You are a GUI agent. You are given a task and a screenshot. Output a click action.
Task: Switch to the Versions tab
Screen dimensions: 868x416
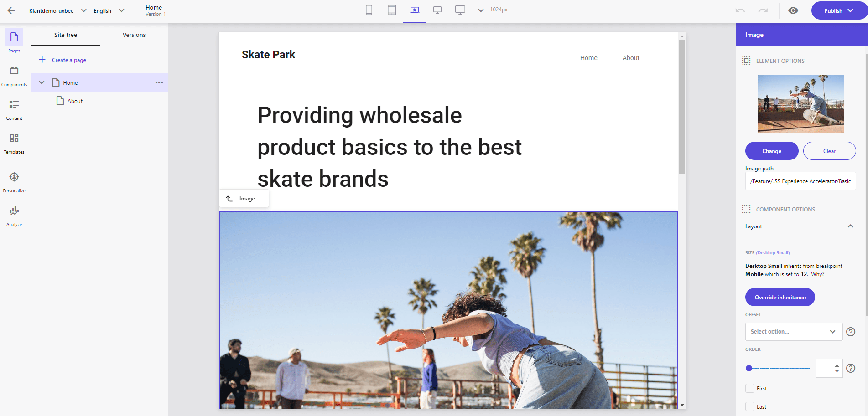(x=134, y=35)
